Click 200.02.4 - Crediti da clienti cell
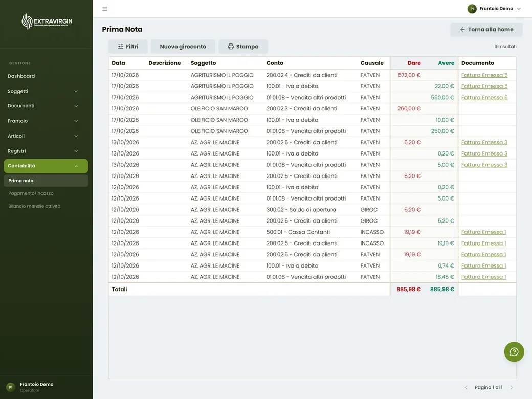 coord(302,75)
